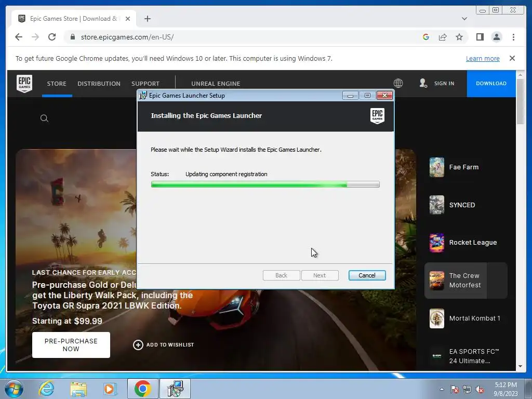The image size is (532, 399).
Task: Open the Windows Start menu
Action: pos(14,389)
